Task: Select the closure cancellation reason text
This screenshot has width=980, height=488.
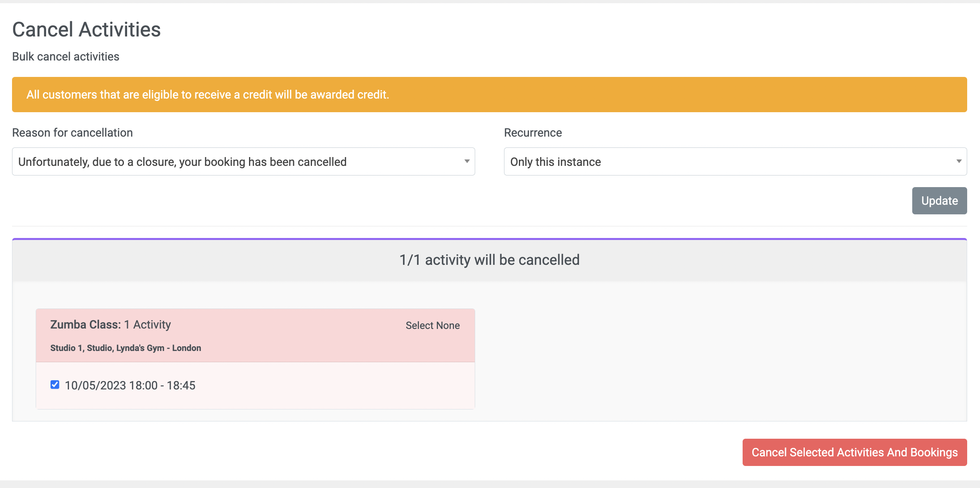Action: (x=182, y=162)
